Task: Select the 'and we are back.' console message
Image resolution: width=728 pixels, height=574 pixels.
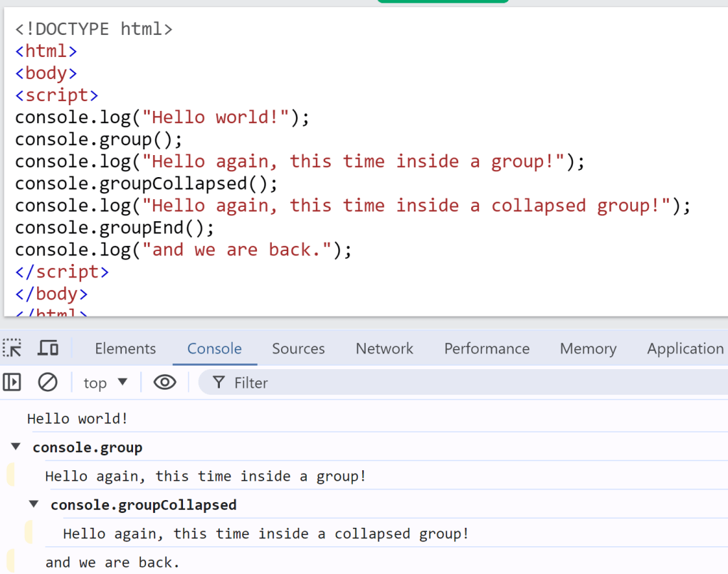Action: tap(112, 563)
